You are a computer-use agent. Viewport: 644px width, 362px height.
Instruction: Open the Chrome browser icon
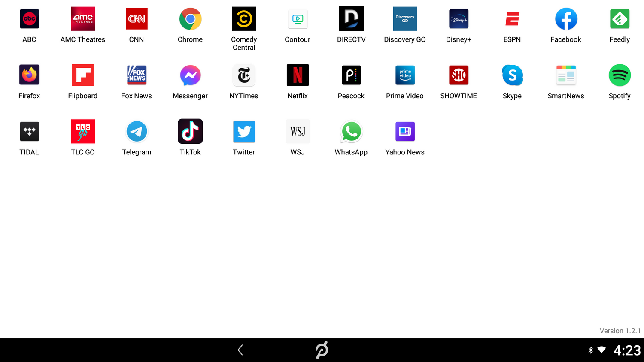(190, 19)
